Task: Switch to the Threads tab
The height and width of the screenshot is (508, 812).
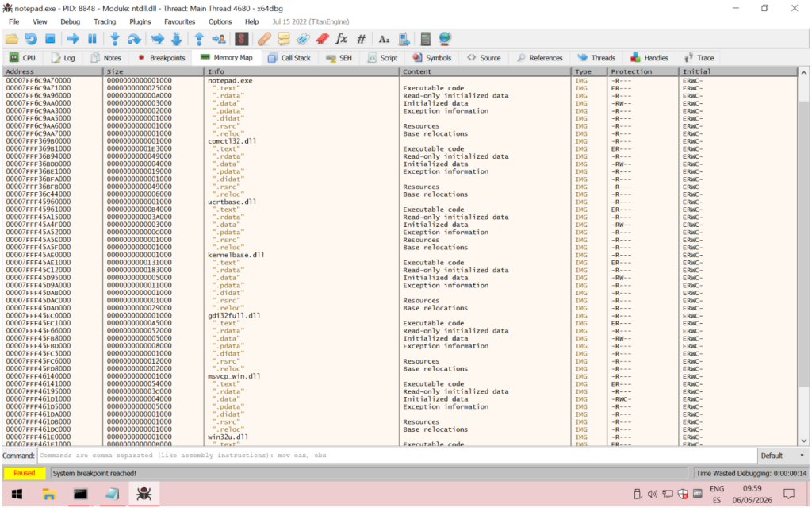Action: [x=596, y=57]
